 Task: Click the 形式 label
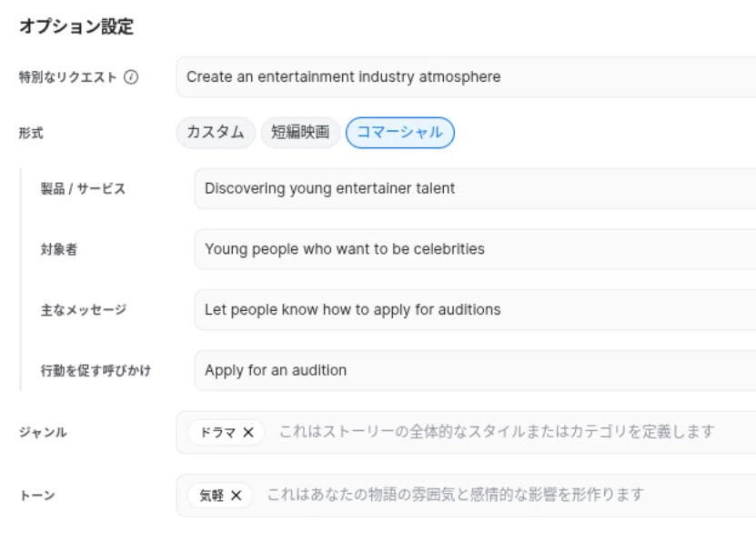click(31, 133)
